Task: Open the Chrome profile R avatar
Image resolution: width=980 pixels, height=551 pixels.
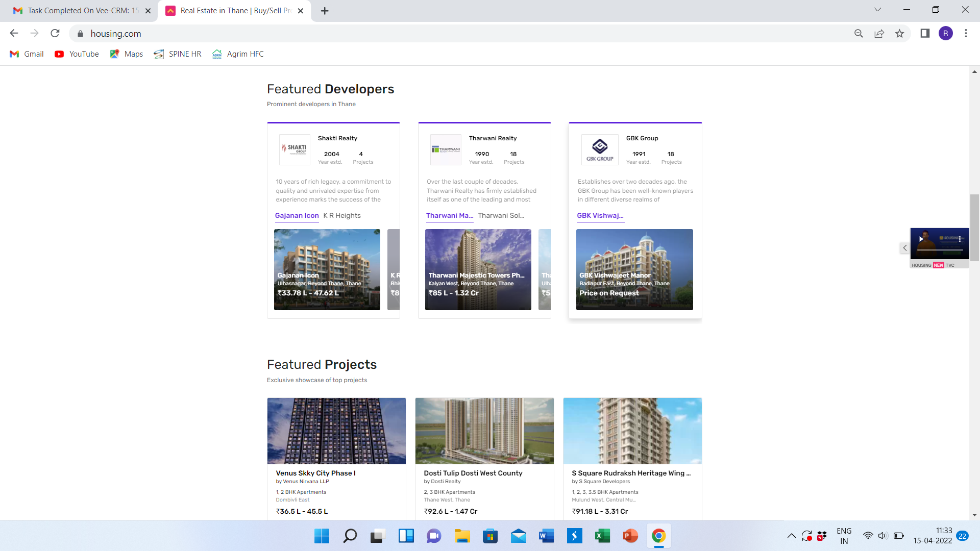Action: point(945,34)
